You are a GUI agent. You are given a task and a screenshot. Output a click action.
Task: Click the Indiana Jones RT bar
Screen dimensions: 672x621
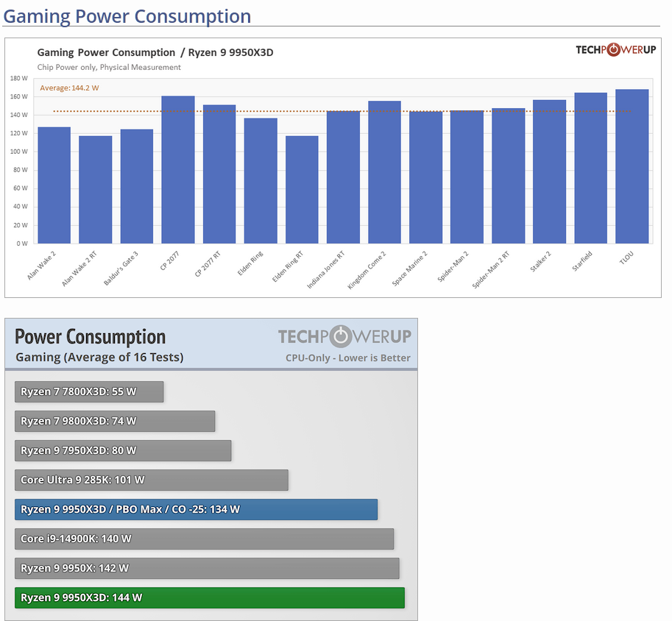pyautogui.click(x=343, y=177)
